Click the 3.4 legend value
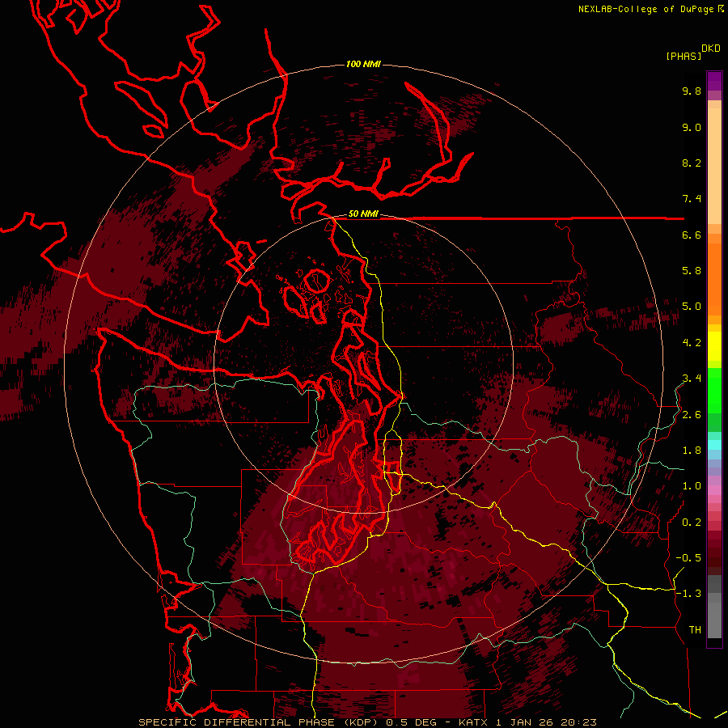 (x=692, y=379)
